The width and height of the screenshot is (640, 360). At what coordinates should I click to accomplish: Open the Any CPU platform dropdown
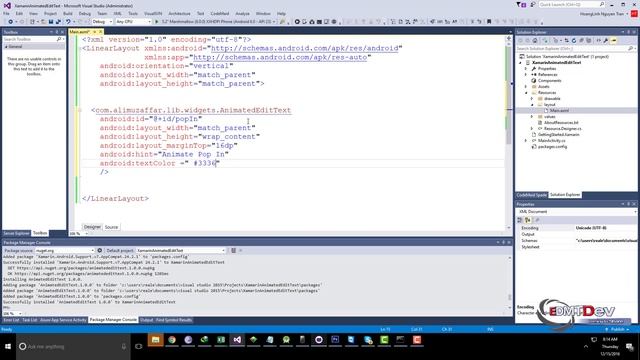tap(133, 22)
